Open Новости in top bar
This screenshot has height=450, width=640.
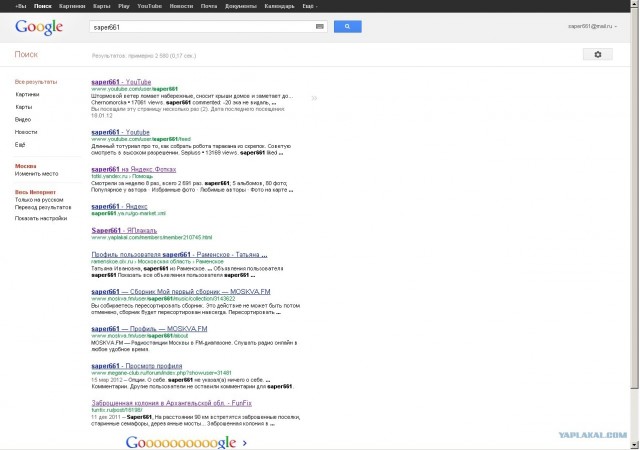[x=181, y=6]
